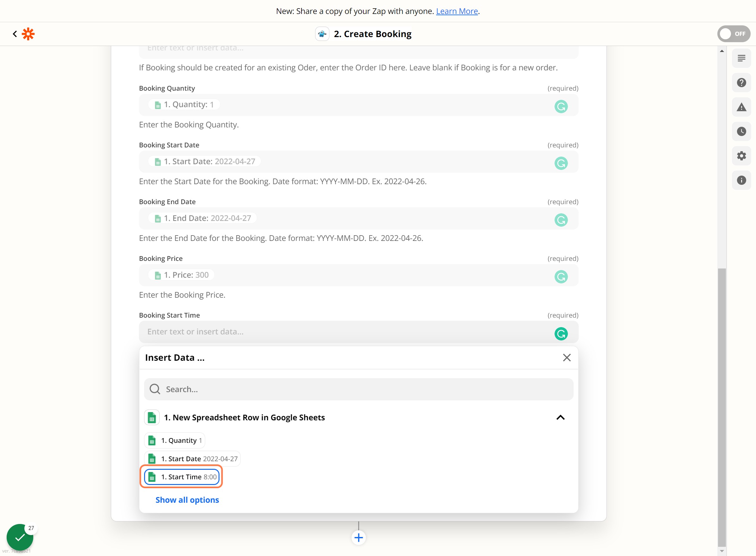The height and width of the screenshot is (556, 756).
Task: Add a step with the plus button
Action: coord(359,538)
